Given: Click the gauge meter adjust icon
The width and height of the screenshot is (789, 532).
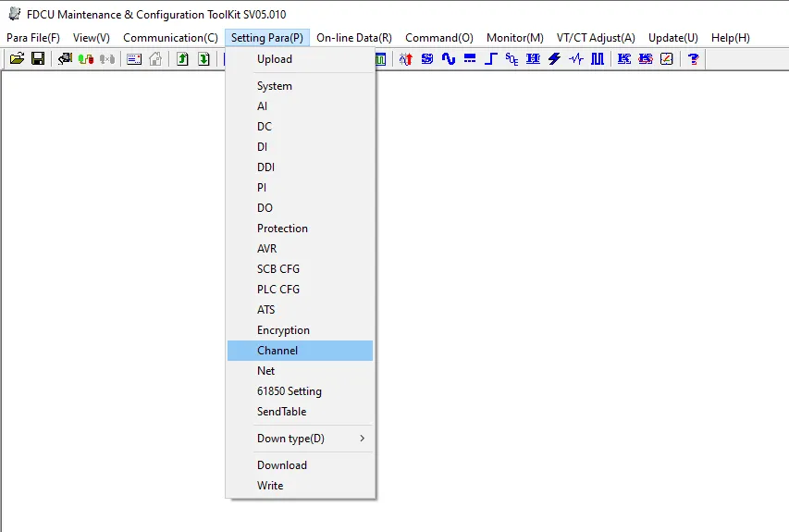Looking at the screenshot, I should (666, 59).
